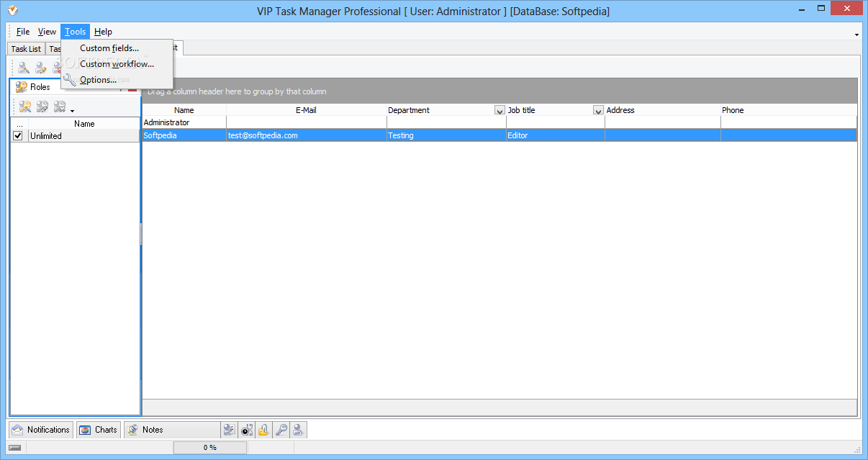Select the Administrator user row
The image size is (868, 460).
pos(499,122)
